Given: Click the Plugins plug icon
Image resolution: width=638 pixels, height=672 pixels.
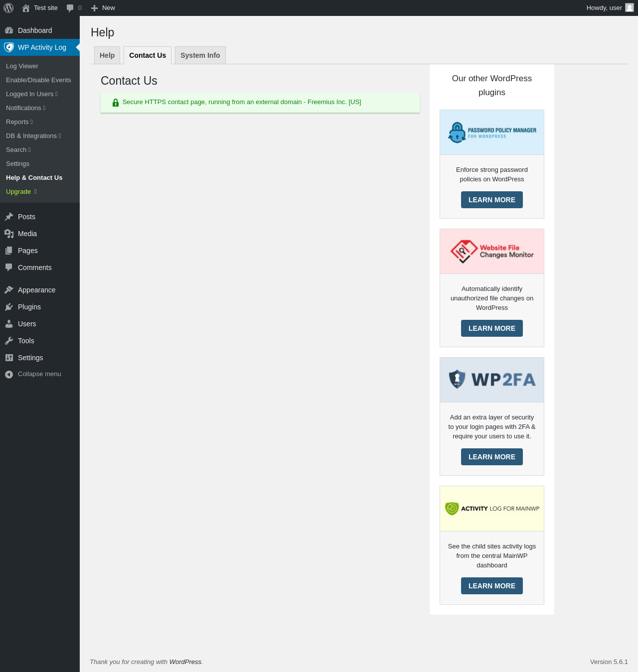Looking at the screenshot, I should pyautogui.click(x=9, y=307).
